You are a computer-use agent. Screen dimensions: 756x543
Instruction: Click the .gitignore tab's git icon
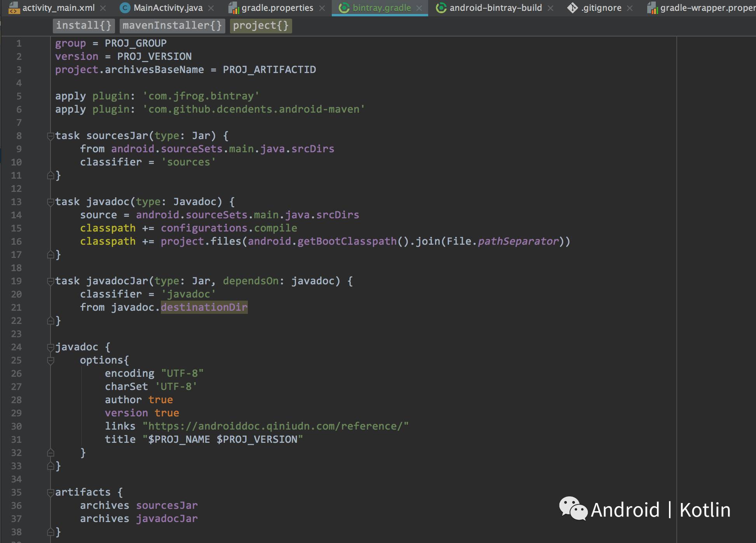click(x=573, y=8)
